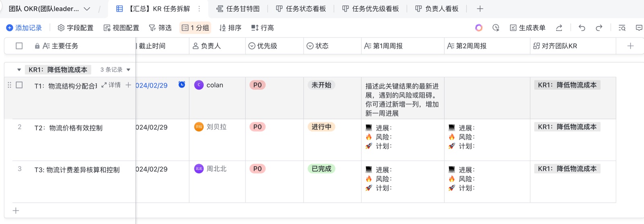Click the clock automation icon in toolbar
Screen dimensions: 644x224
(x=496, y=28)
